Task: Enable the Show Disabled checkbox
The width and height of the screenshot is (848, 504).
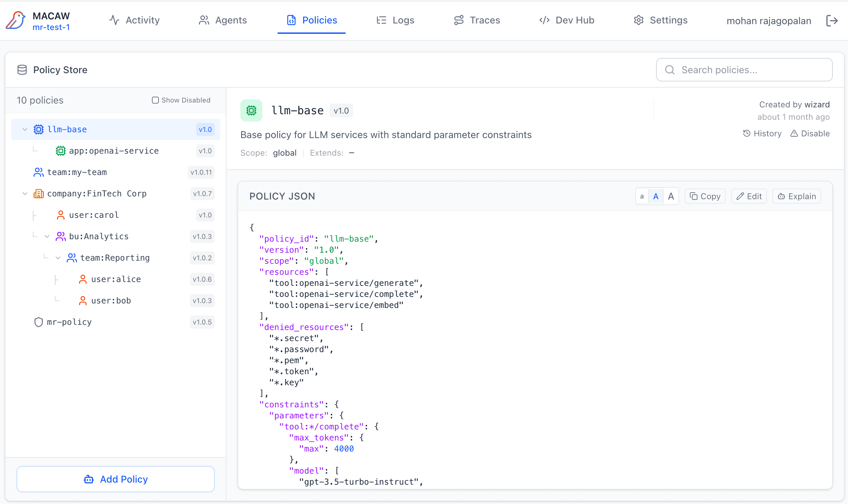Action: click(155, 100)
